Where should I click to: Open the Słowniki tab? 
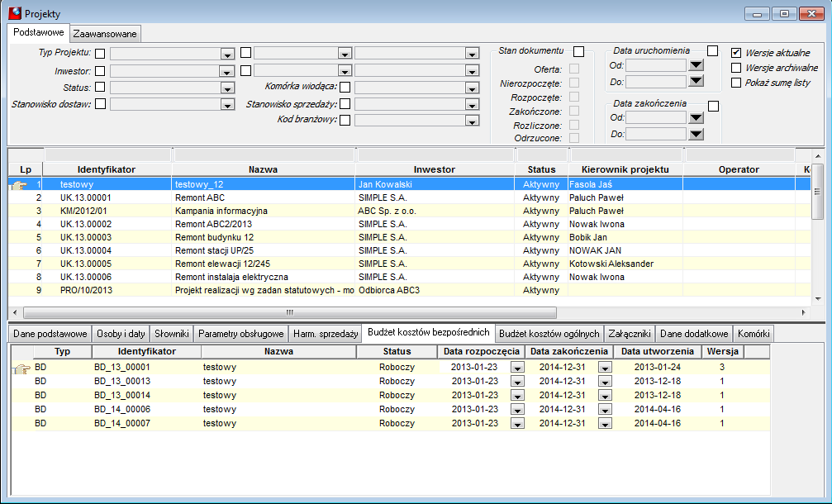(x=171, y=334)
